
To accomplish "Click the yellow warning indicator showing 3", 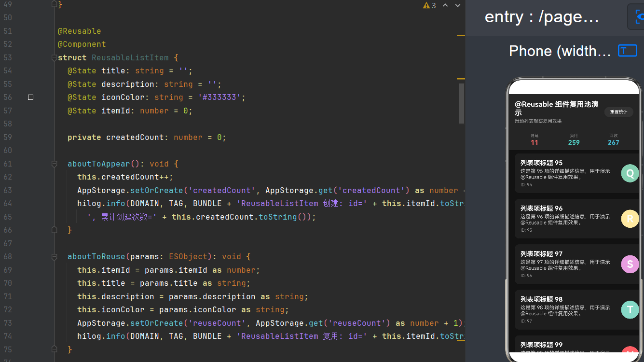I will click(429, 5).
